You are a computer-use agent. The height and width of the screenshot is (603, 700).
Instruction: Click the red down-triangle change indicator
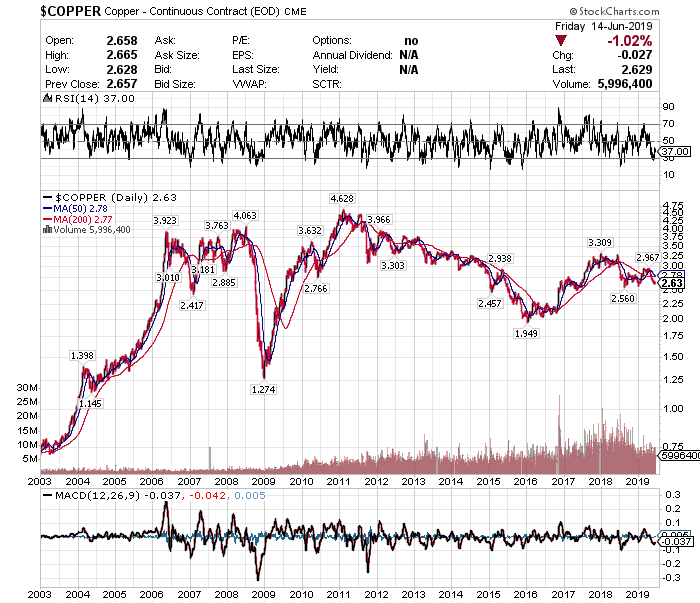561,41
